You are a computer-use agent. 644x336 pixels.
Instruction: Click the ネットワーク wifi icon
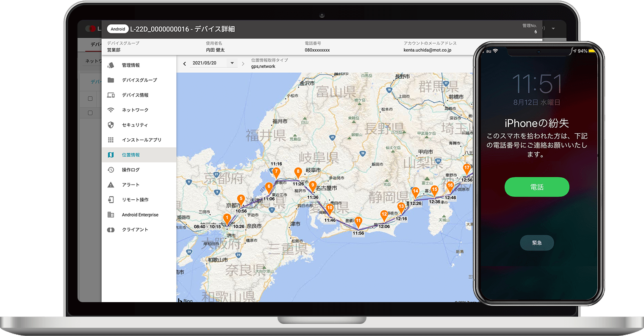click(x=111, y=110)
